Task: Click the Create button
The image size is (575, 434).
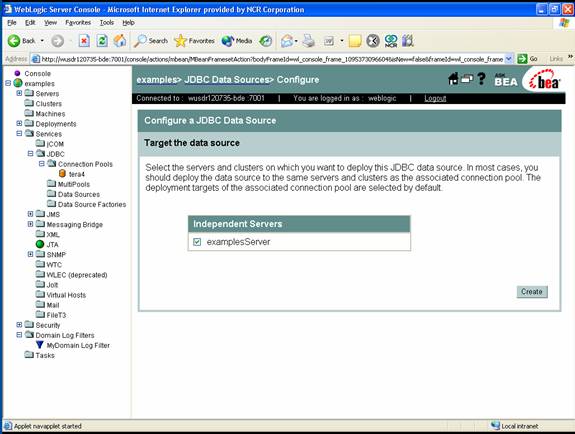Action: [532, 292]
